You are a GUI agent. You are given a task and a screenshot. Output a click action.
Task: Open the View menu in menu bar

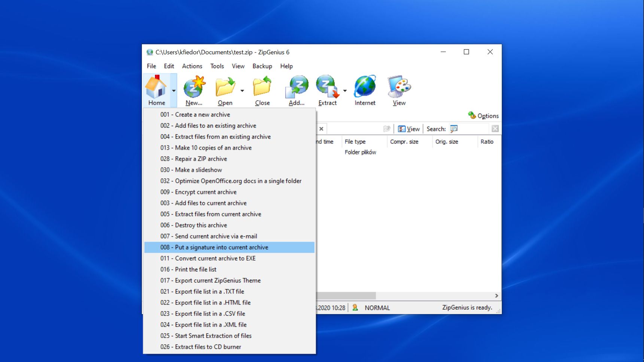point(238,66)
